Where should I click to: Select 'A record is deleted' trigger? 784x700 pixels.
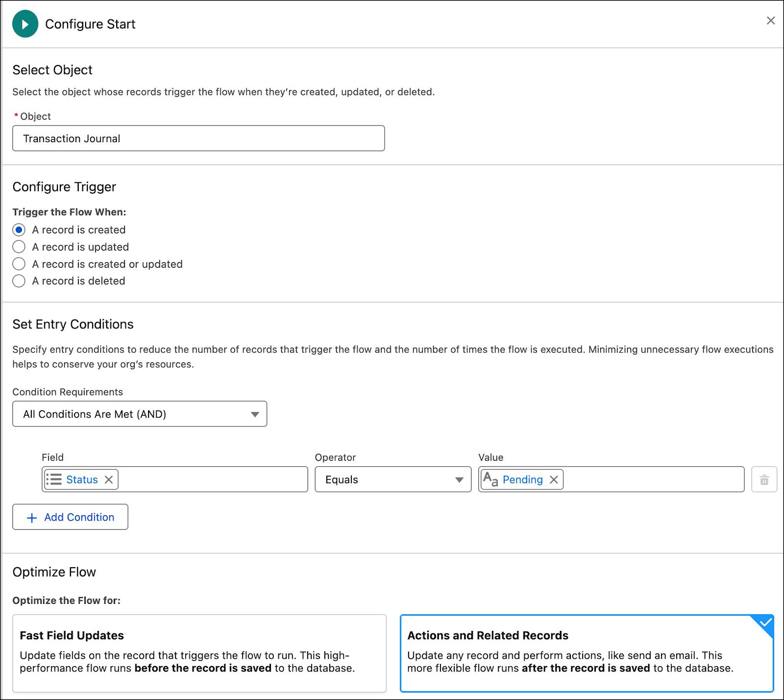[x=19, y=281]
